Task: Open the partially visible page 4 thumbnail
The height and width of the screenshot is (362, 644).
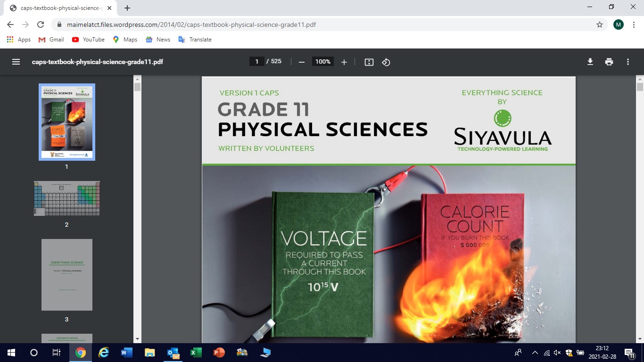Action: 66,338
